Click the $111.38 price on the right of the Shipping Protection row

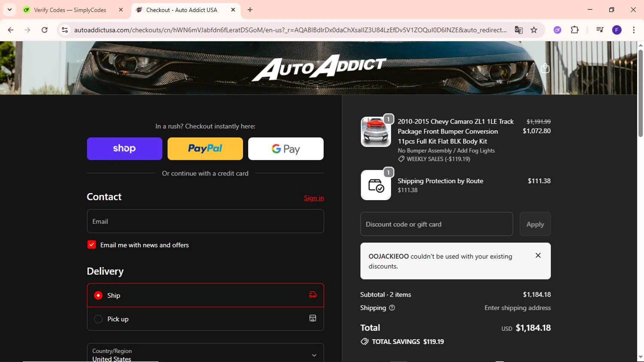[x=539, y=181]
